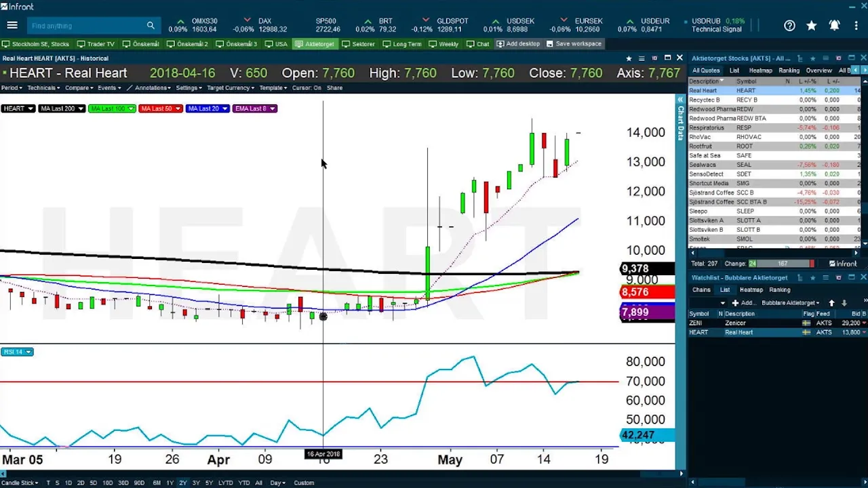Switch to Stockholm SE, Stocks desktop

[35, 44]
